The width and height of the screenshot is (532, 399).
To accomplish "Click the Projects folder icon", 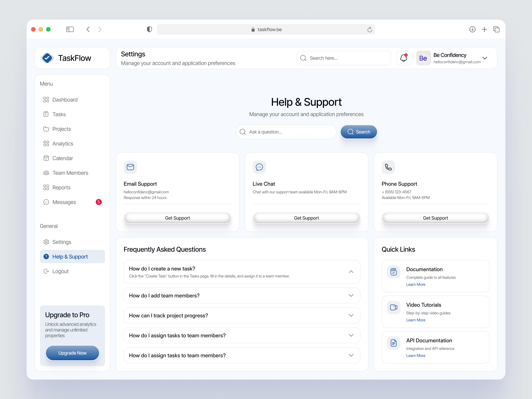I will point(46,129).
